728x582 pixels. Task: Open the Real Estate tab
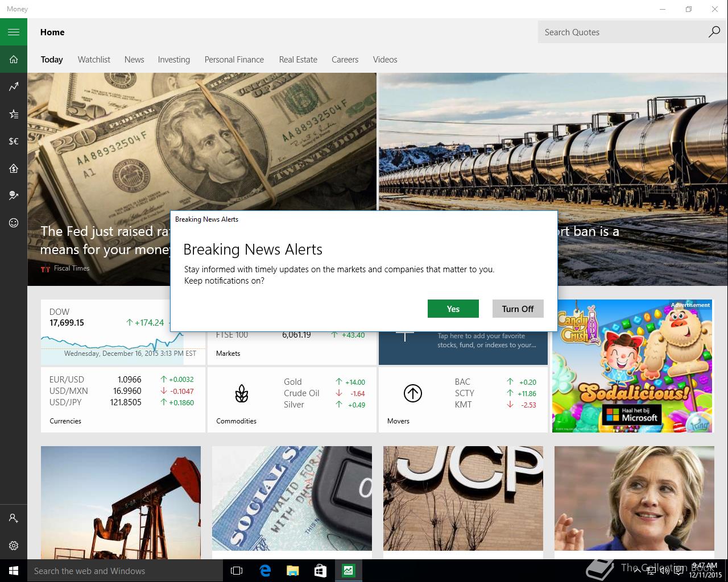[x=298, y=60]
